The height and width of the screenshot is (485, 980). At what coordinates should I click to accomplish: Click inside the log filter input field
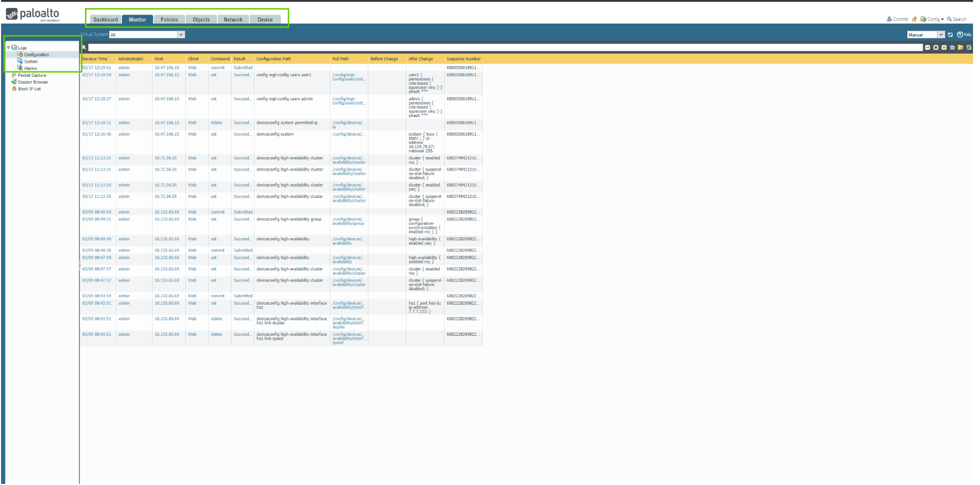505,48
